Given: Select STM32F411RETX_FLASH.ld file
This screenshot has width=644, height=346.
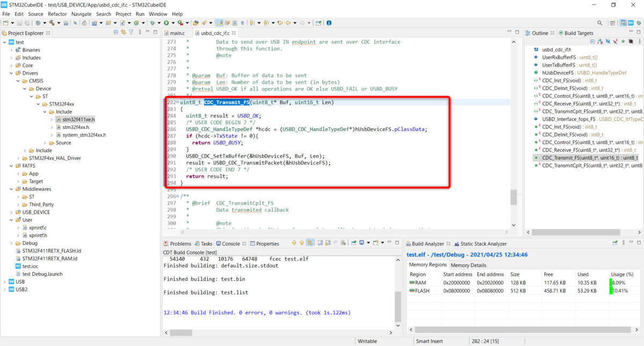Looking at the screenshot, I should point(47,251).
